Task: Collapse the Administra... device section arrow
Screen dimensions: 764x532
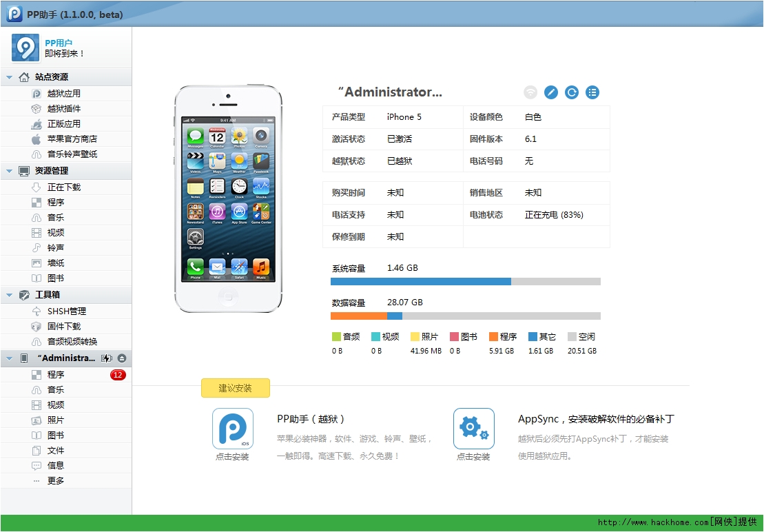Action: click(9, 358)
